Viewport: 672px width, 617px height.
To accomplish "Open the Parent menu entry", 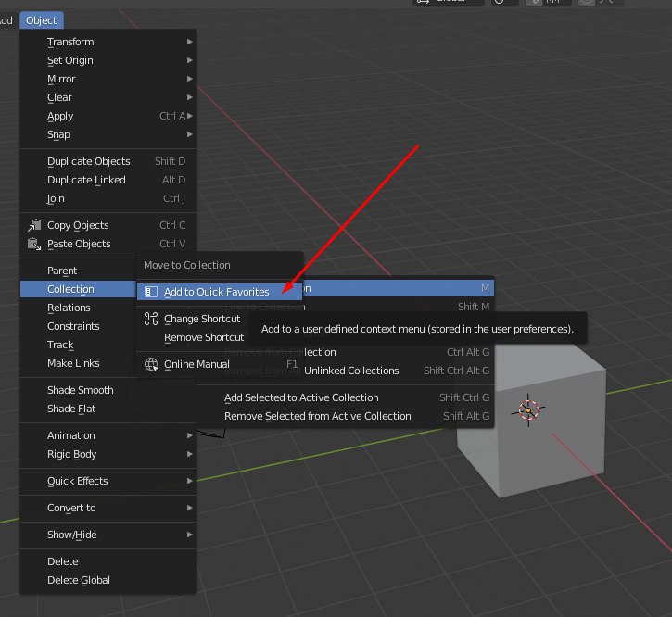I will pyautogui.click(x=78, y=271).
